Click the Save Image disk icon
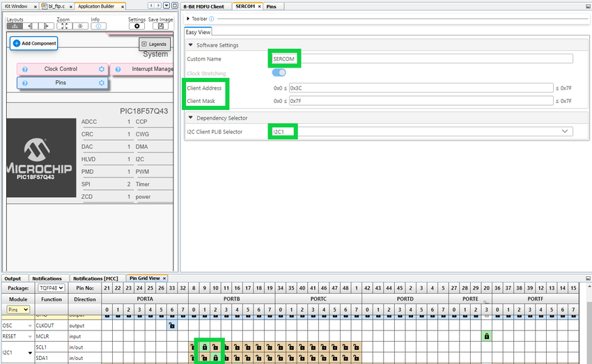The width and height of the screenshot is (592, 364). (x=161, y=26)
